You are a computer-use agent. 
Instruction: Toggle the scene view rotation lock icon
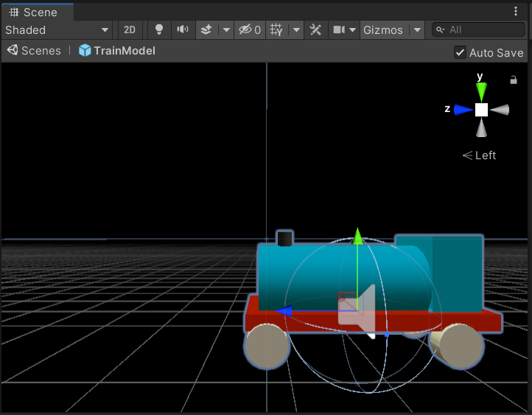[514, 80]
